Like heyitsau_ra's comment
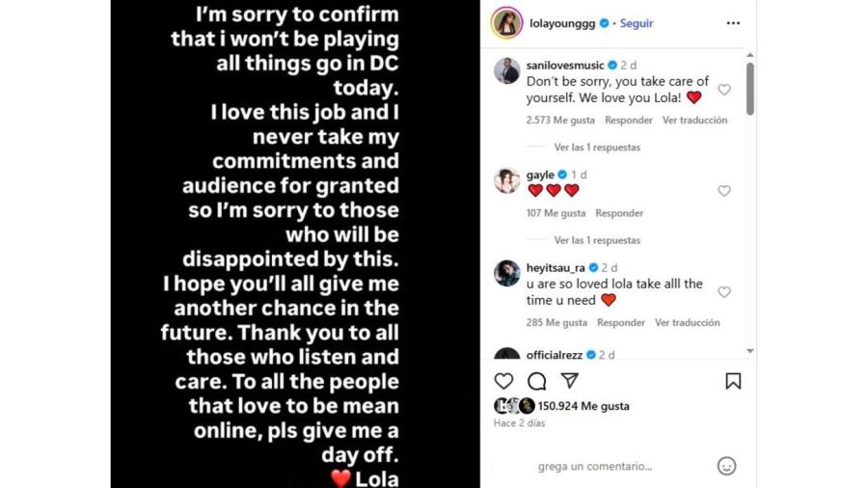The width and height of the screenshot is (868, 488). tap(724, 292)
